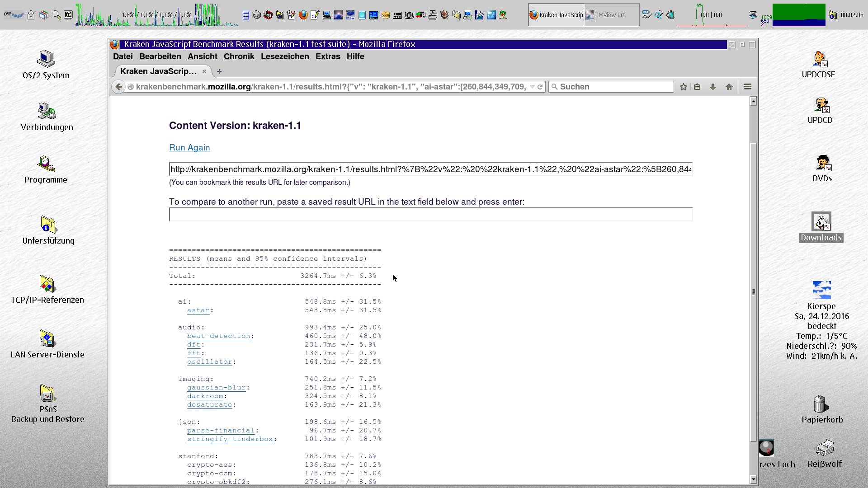This screenshot has height=488, width=868.
Task: Open the gaussian-blur test link
Action: (x=217, y=388)
